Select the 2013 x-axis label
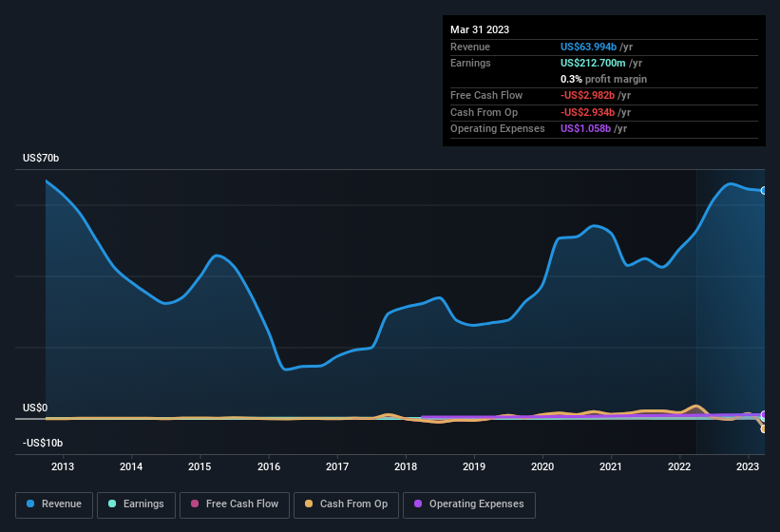The image size is (780, 532). [x=63, y=466]
